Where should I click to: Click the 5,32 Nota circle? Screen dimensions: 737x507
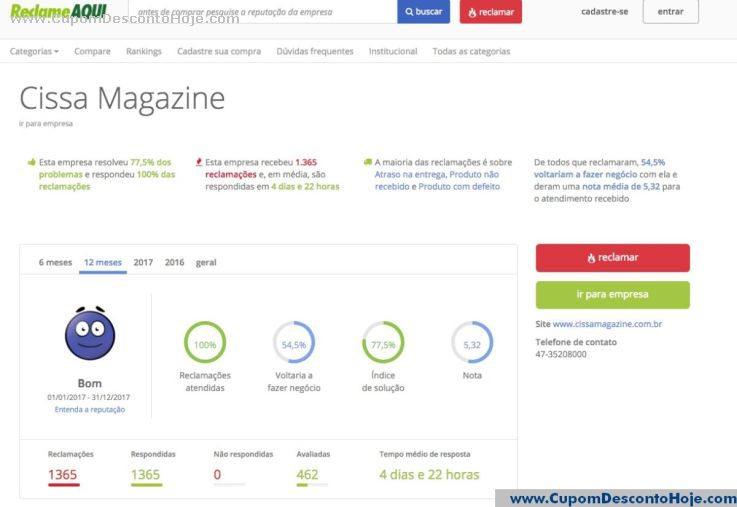coord(472,343)
